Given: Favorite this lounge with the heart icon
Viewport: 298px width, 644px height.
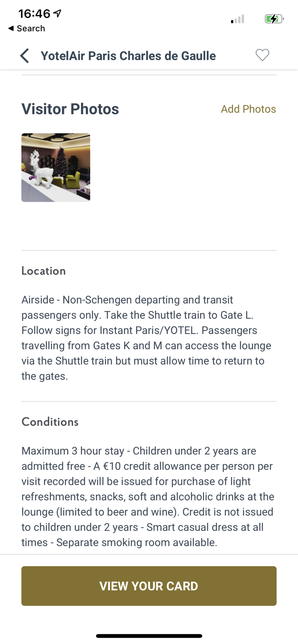Looking at the screenshot, I should 262,55.
